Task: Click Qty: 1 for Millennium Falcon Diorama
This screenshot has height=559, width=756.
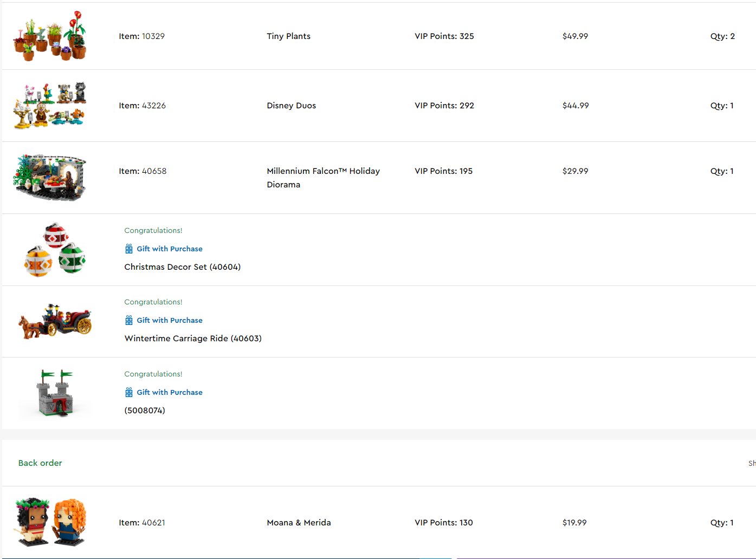Action: pos(722,171)
